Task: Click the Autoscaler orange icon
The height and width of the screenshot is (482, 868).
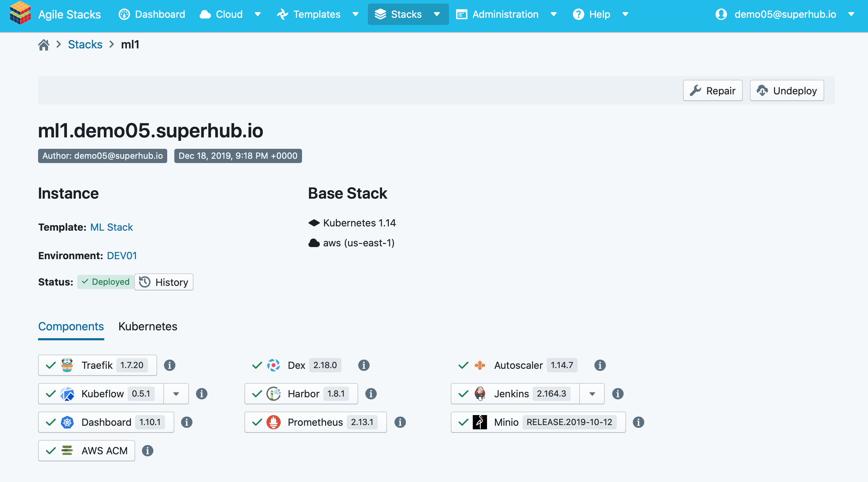Action: pos(480,365)
